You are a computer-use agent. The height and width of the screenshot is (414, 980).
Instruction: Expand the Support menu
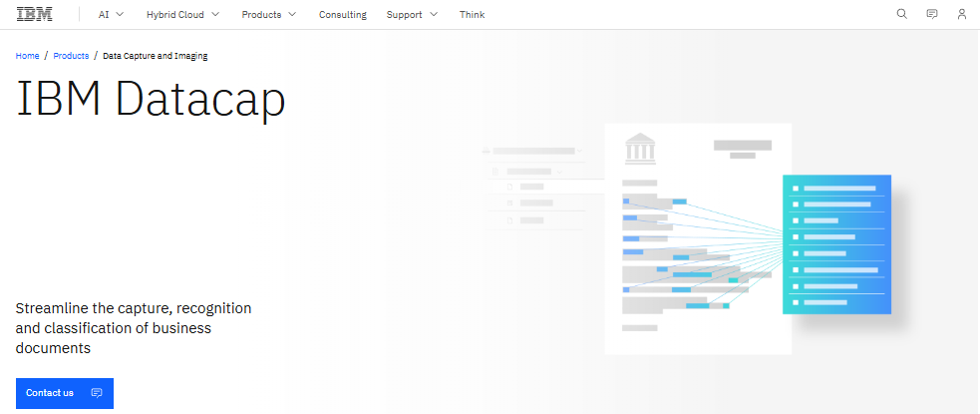[412, 14]
